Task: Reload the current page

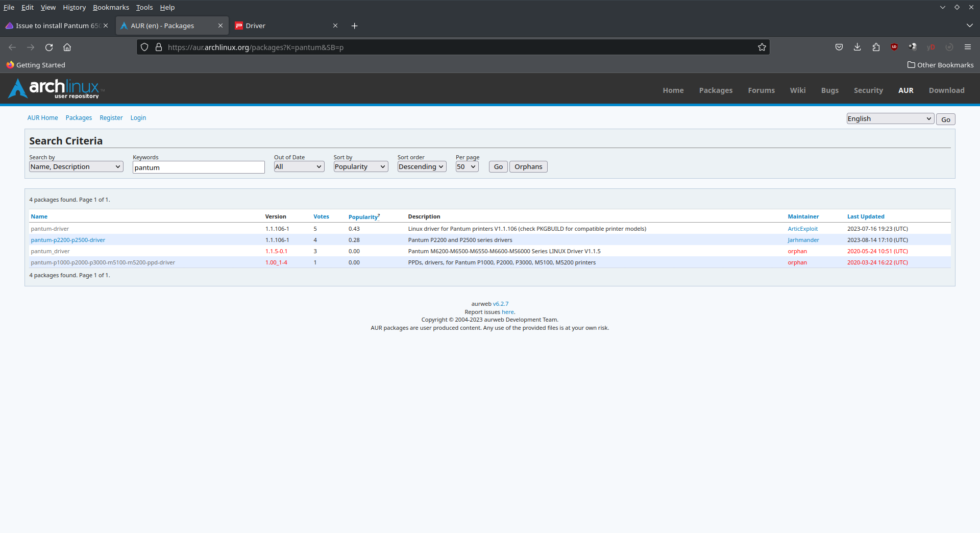Action: (x=49, y=47)
